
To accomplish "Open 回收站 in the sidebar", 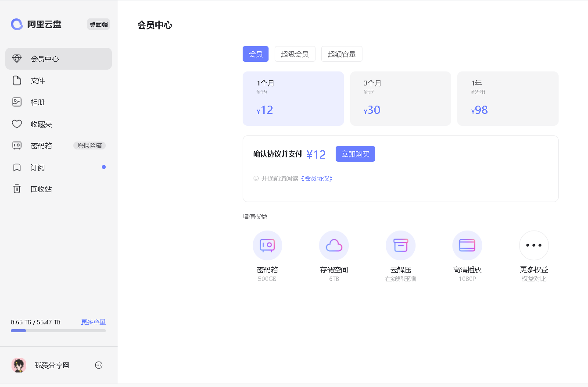I will point(58,189).
